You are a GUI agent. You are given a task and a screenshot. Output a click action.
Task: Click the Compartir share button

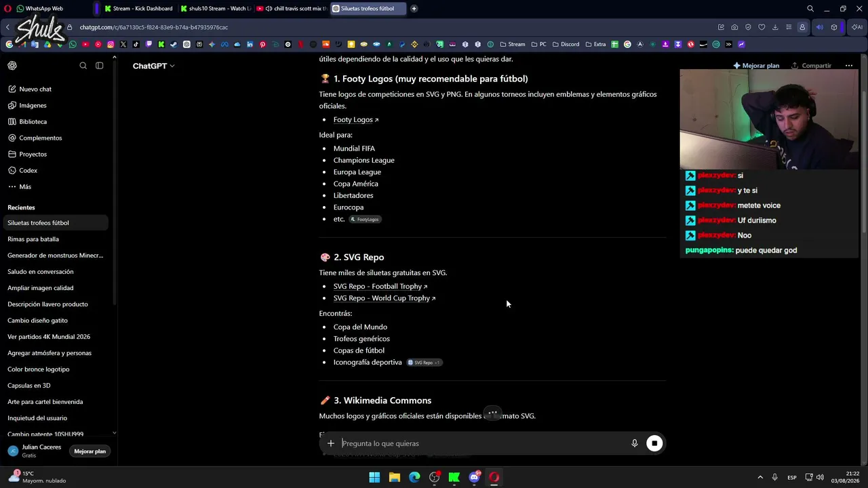(x=811, y=66)
